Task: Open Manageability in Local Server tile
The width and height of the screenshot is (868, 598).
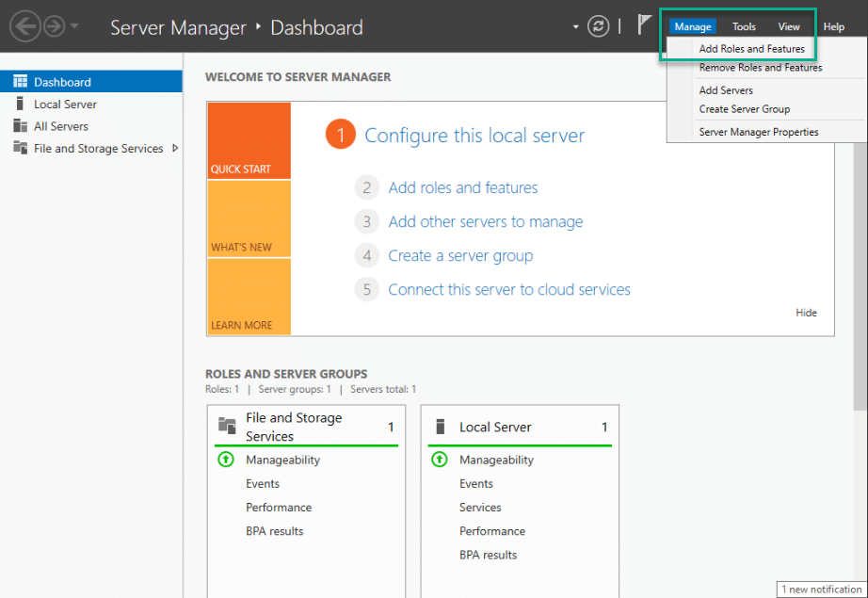Action: 496,460
